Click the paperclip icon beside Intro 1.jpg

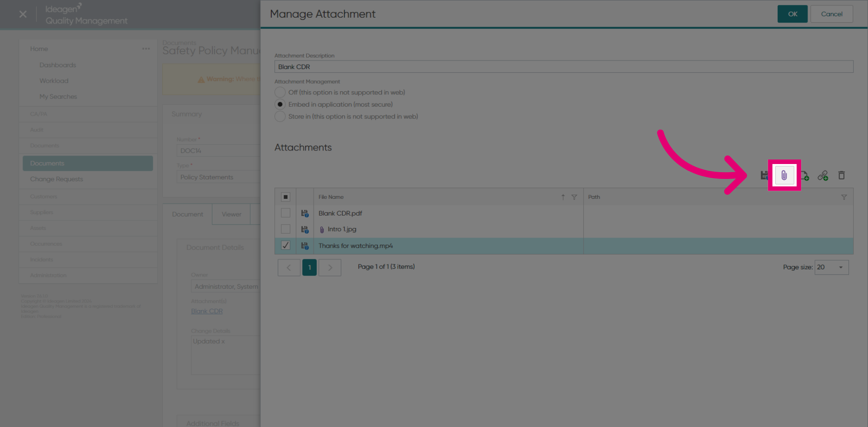coord(322,230)
